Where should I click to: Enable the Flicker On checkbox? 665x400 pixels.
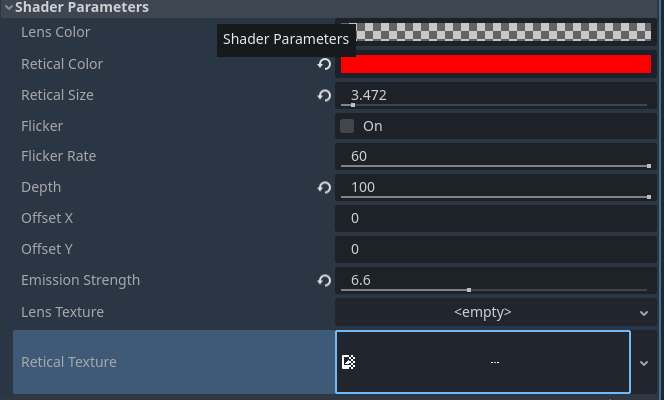(x=347, y=126)
